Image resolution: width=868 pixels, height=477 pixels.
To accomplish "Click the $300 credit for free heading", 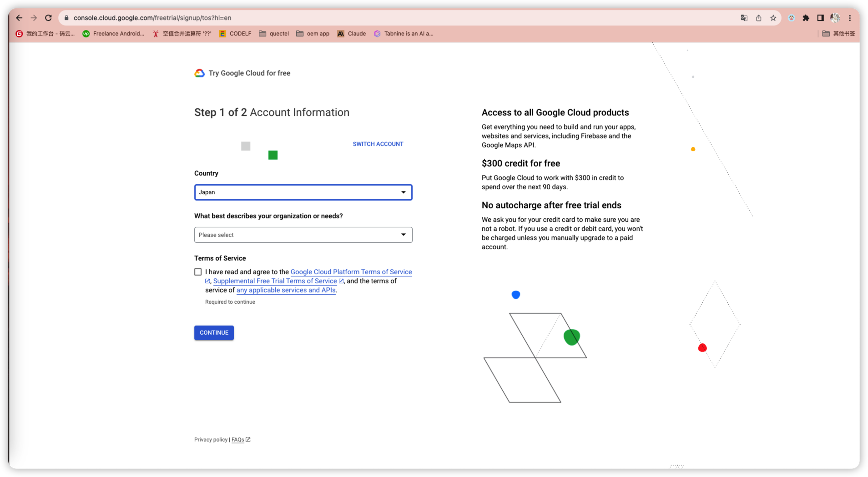I will [521, 163].
